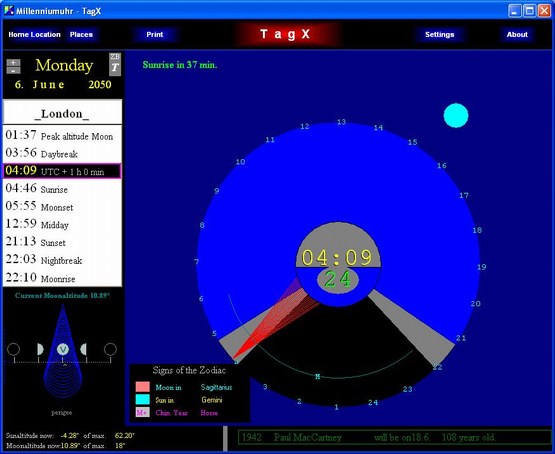The height and width of the screenshot is (454, 555).
Task: Click the year 2050
Action: pyautogui.click(x=100, y=85)
